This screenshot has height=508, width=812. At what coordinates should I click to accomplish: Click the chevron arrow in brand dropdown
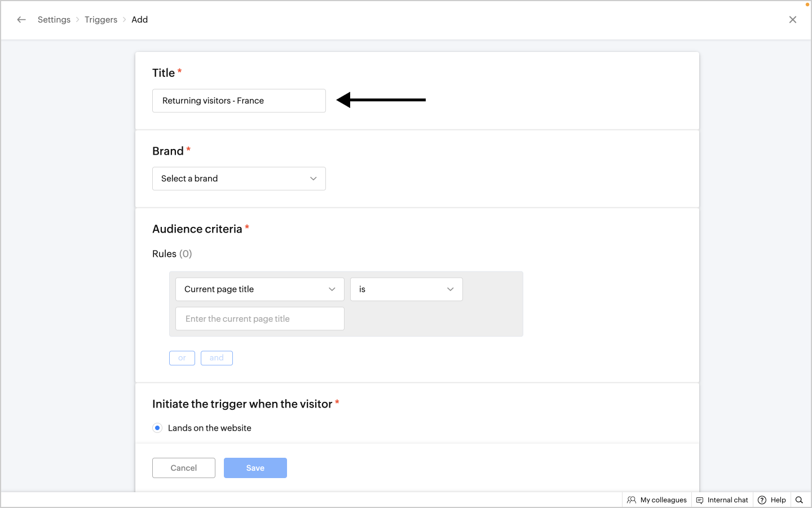[314, 179]
